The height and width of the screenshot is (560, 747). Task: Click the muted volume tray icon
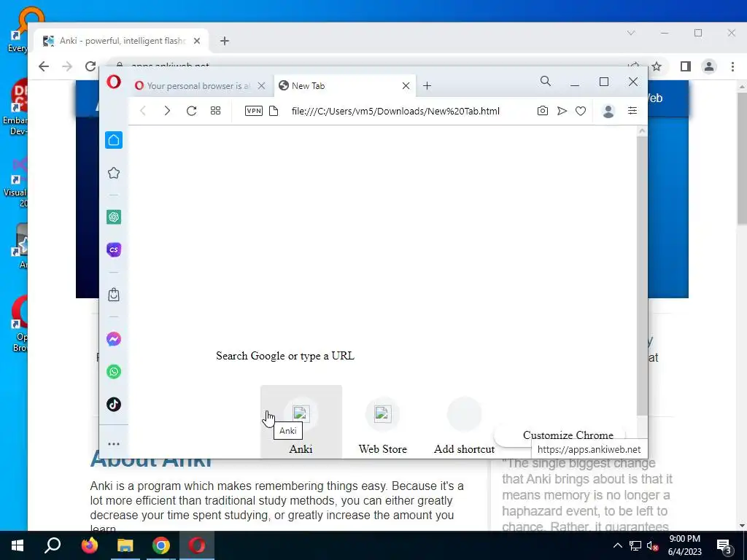(652, 545)
